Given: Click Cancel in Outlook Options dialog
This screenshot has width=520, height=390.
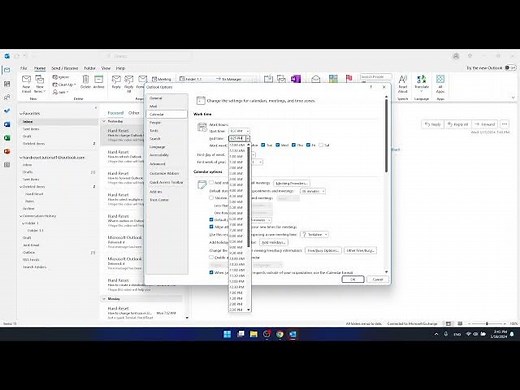Looking at the screenshot, I should pos(378,279).
